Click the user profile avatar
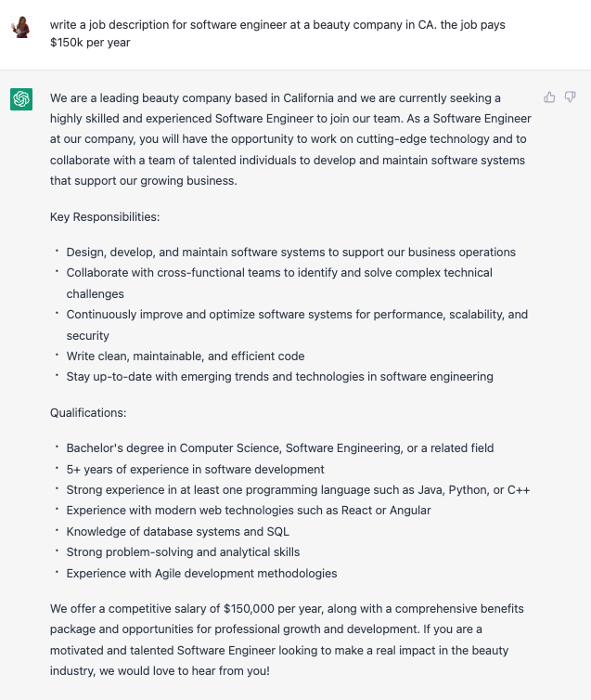The image size is (591, 700). [21, 27]
